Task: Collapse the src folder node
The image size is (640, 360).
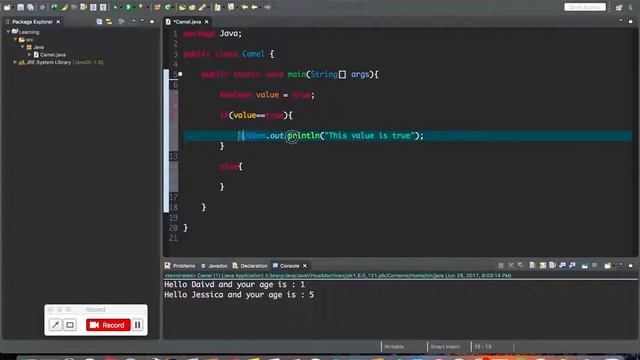Action: coord(16,39)
